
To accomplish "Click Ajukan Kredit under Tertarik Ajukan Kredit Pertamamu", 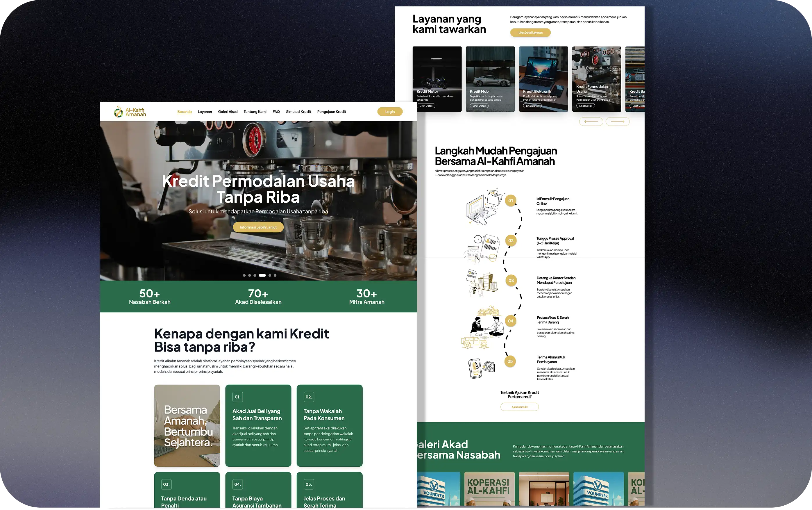I will [519, 407].
